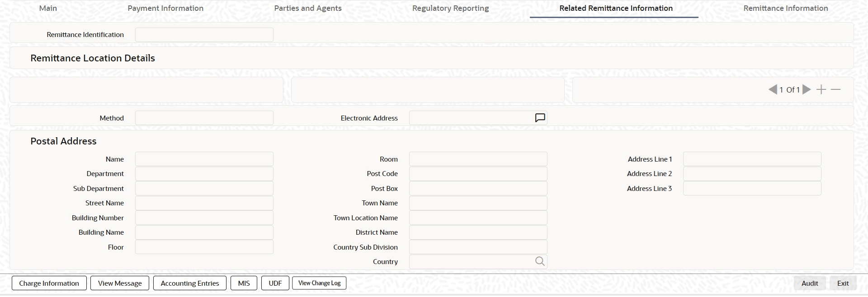Switch to the Main tab
Image resolution: width=868 pixels, height=297 pixels.
click(x=48, y=8)
